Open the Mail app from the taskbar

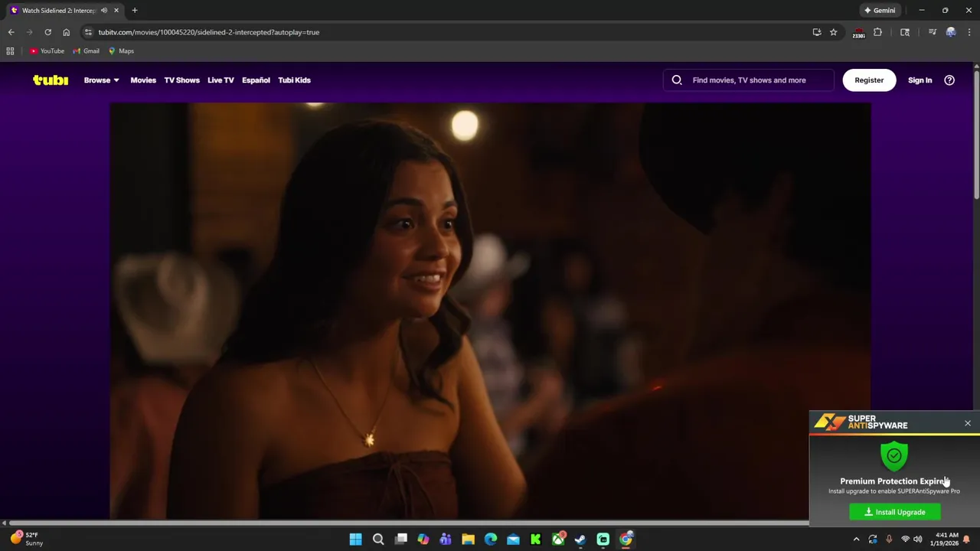(513, 540)
